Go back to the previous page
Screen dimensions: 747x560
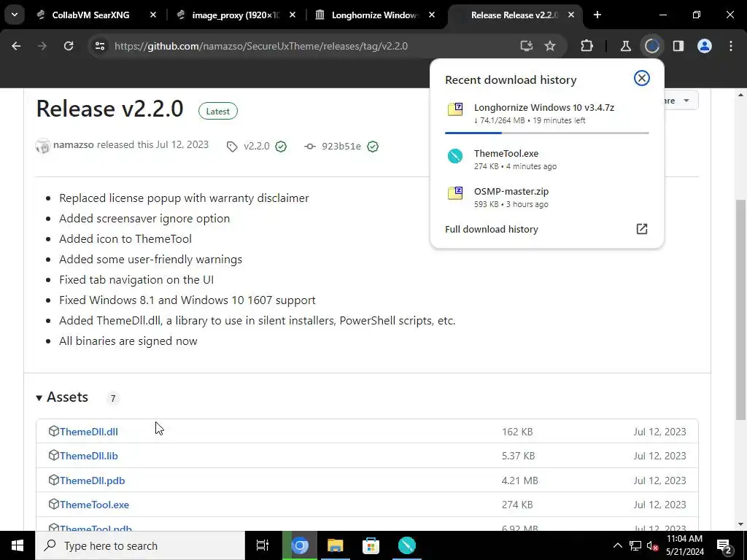[16, 46]
